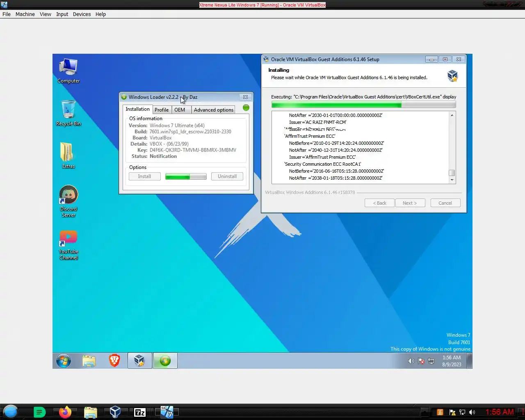Viewport: 525px width, 420px height.
Task: Click the install log scrollbar thumb
Action: pyautogui.click(x=452, y=173)
